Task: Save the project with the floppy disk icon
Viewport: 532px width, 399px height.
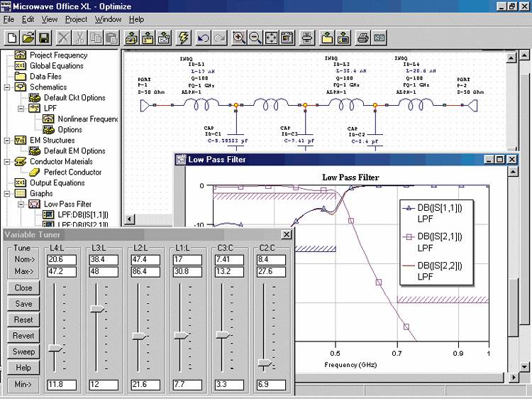Action: pos(45,38)
